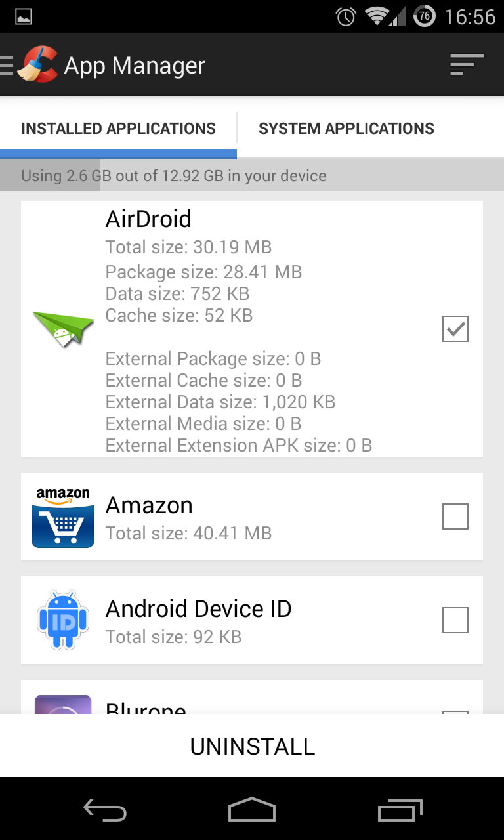Select the Installed Applications tab

tap(118, 129)
